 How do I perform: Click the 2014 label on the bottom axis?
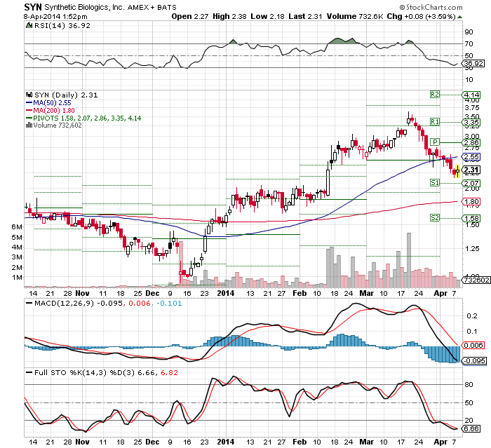(226, 442)
